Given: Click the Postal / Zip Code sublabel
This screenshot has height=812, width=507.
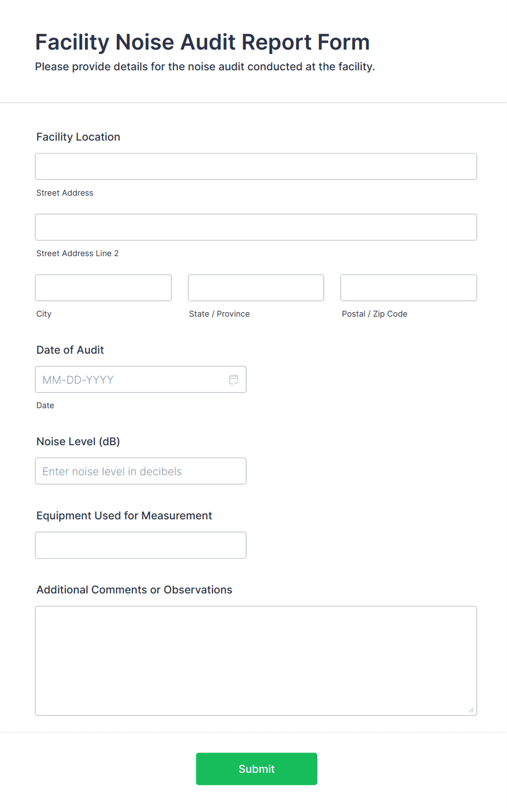Looking at the screenshot, I should (375, 314).
